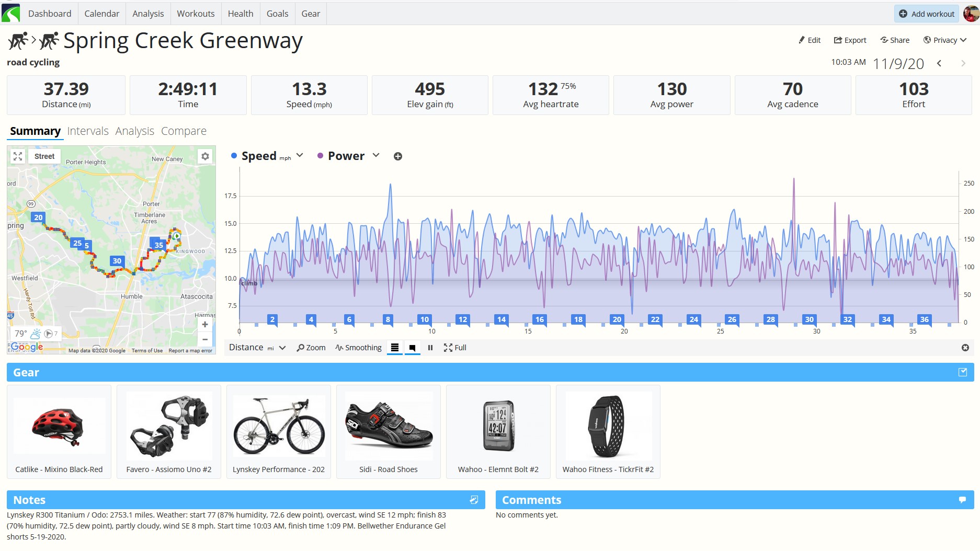Click the Add workout button
980x551 pixels.
(x=927, y=14)
